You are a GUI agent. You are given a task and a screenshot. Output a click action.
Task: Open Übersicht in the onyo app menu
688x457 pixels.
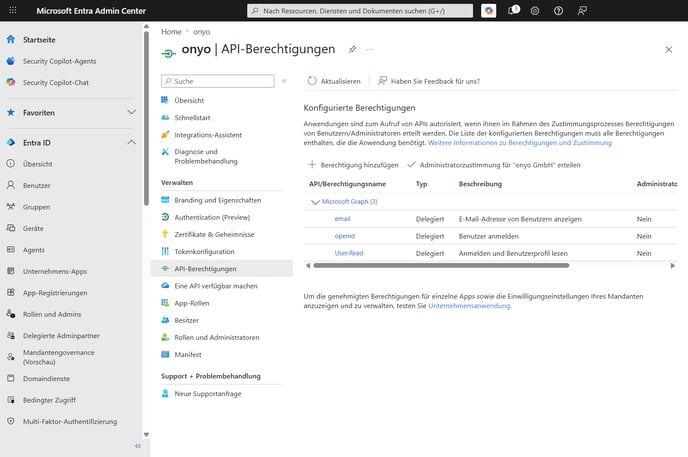click(x=189, y=100)
